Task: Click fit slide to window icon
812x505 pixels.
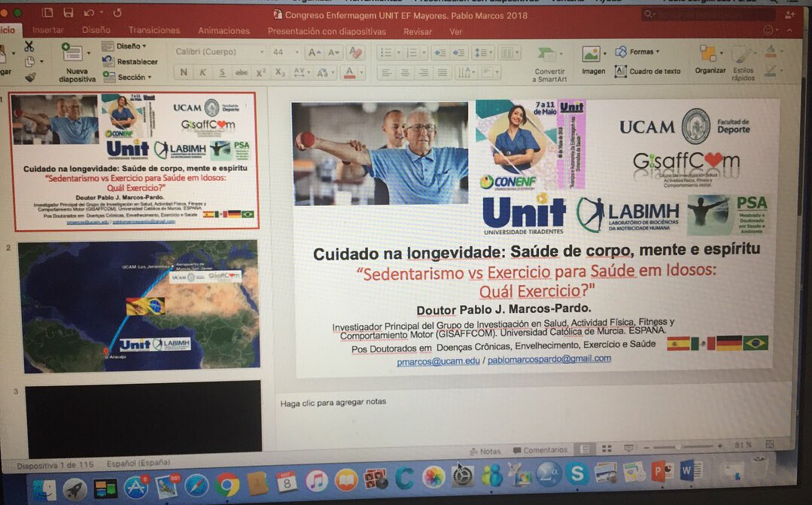Action: (770, 444)
